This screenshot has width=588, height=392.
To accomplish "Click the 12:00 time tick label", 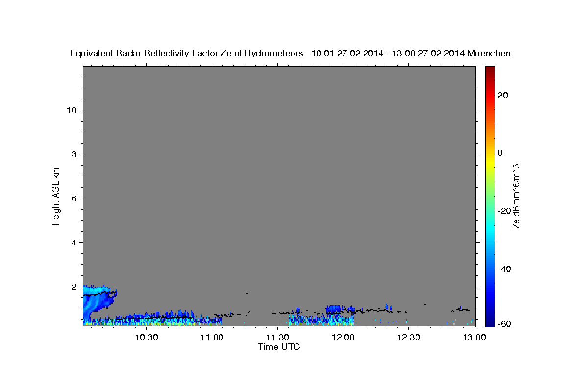I will [343, 337].
